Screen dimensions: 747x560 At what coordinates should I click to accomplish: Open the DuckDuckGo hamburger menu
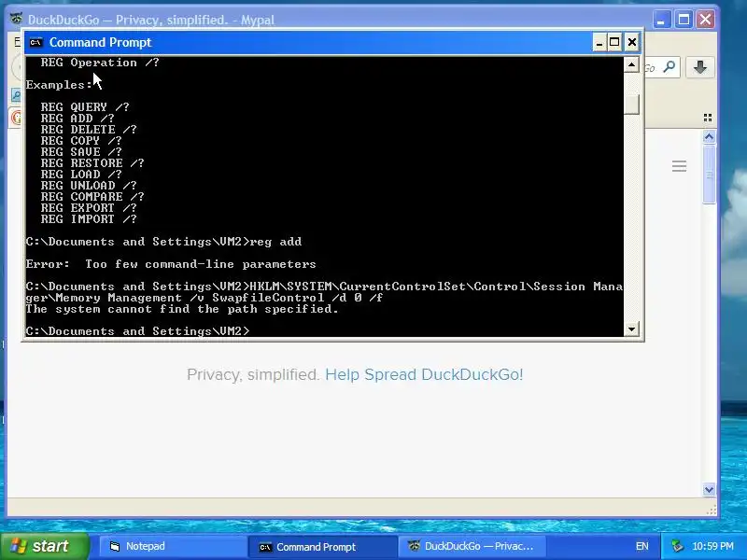coord(679,166)
